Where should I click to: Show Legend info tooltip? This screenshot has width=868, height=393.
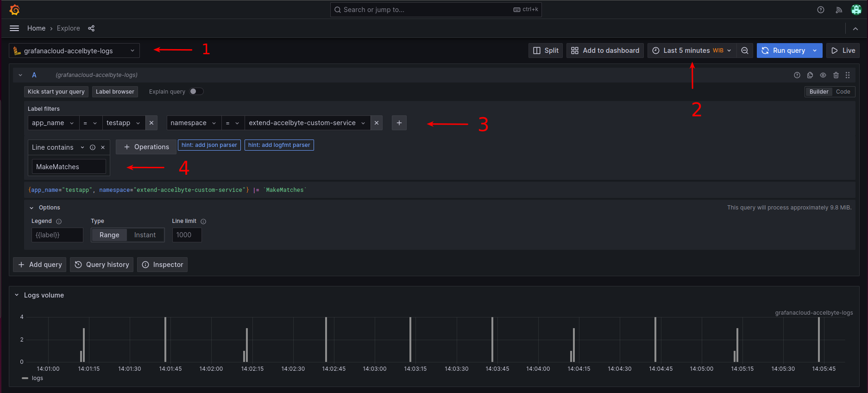coord(59,222)
